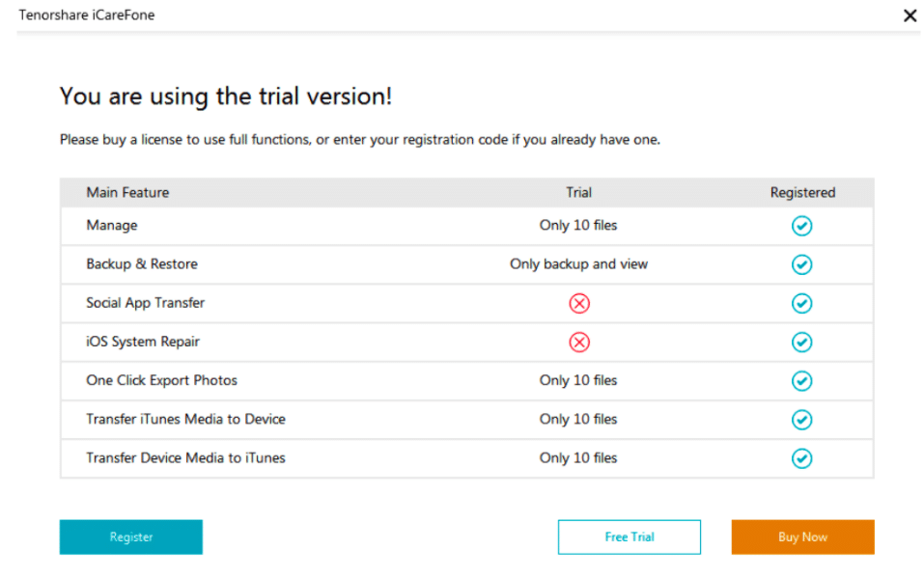The image size is (924, 578).
Task: Click the Trial column header
Action: (x=578, y=192)
